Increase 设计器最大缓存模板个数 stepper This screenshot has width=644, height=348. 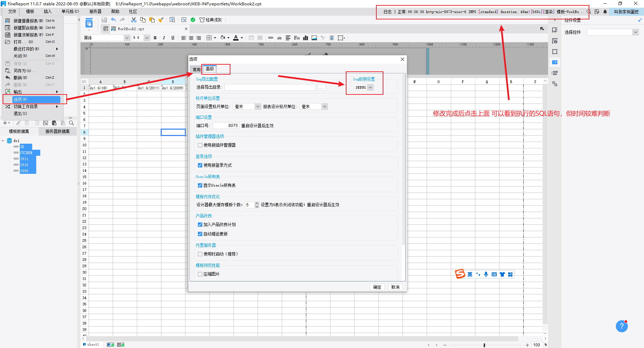tap(257, 203)
